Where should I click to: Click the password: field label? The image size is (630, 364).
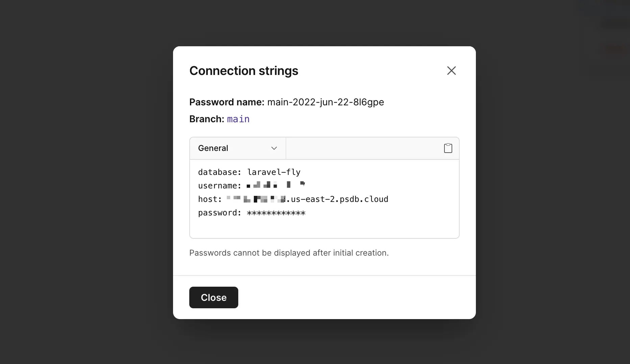(x=219, y=213)
